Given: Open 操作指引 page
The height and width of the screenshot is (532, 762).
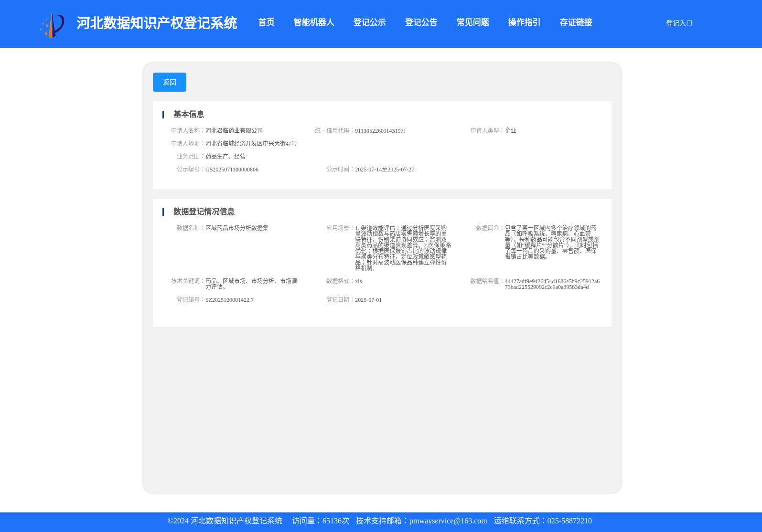Looking at the screenshot, I should click(x=524, y=22).
